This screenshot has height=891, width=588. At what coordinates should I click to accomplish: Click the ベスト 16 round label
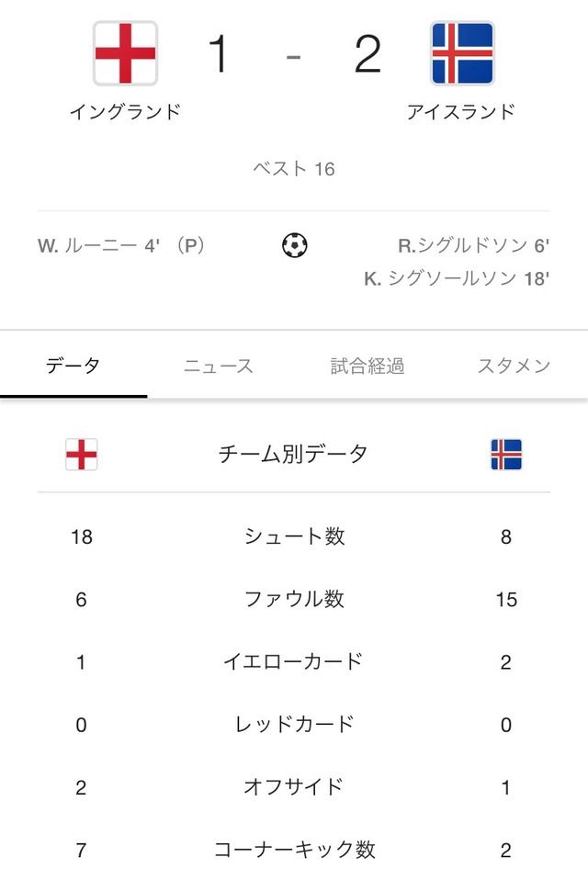[294, 169]
